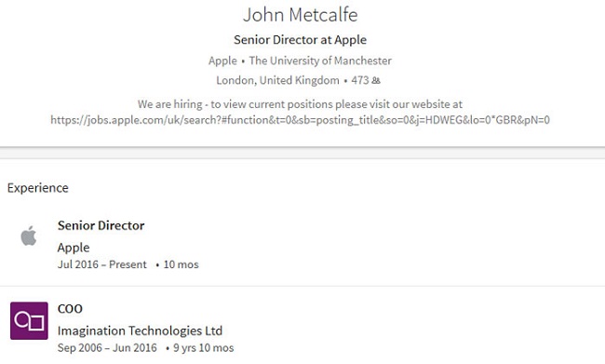The width and height of the screenshot is (605, 364).
Task: Click the connections people icon beside 473
Action: tap(376, 80)
